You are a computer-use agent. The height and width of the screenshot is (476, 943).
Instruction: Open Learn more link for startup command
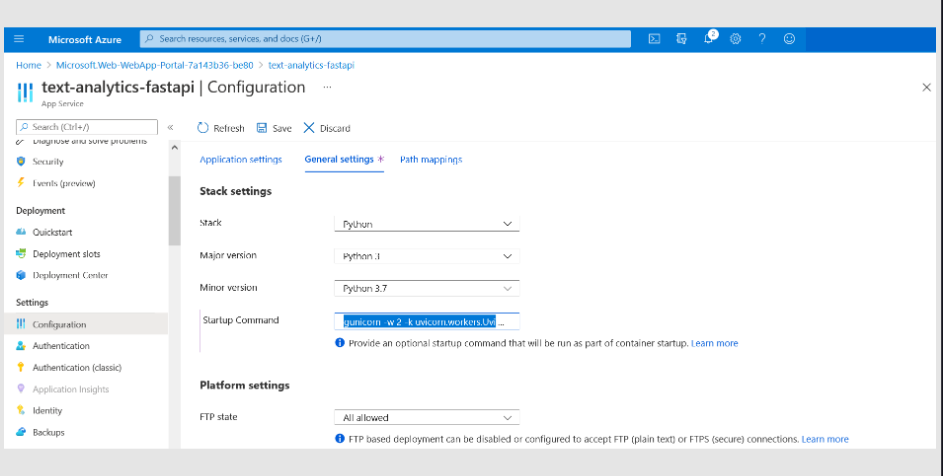714,344
